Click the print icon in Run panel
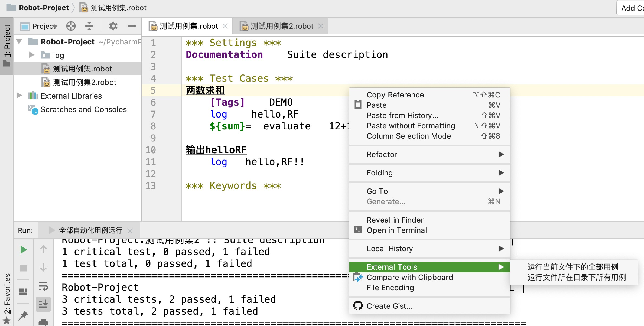Image resolution: width=644 pixels, height=326 pixels. coord(43,322)
